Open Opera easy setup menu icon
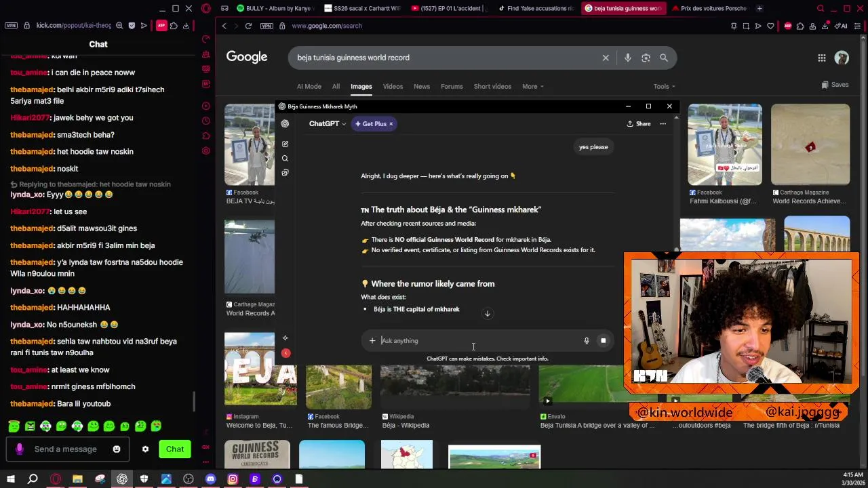Image resolution: width=868 pixels, height=488 pixels. [x=857, y=26]
